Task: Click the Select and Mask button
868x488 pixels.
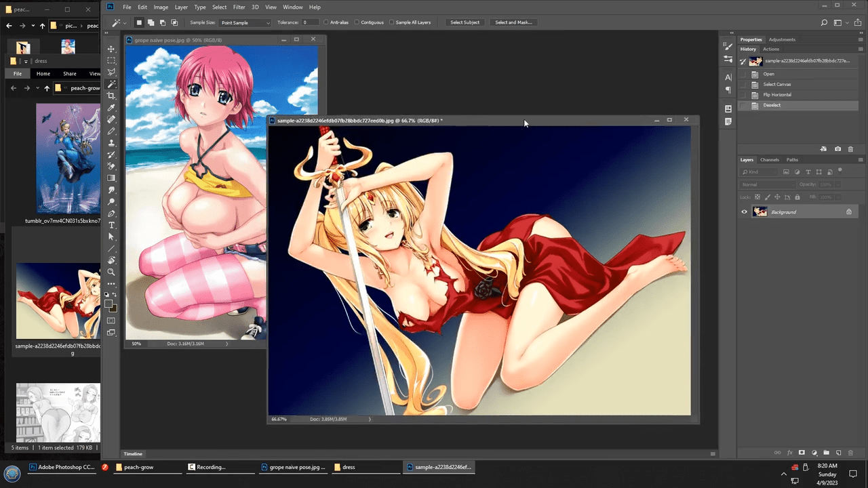Action: (513, 22)
